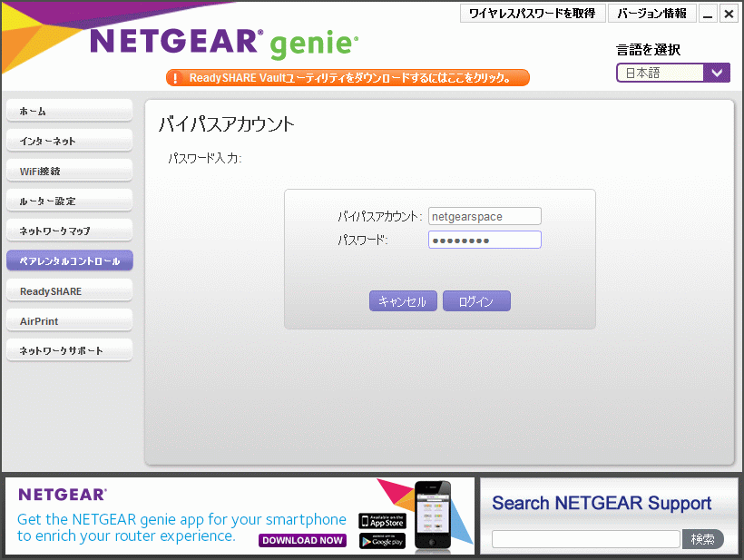Image resolution: width=744 pixels, height=560 pixels.
Task: Click the smartphone image in the banner
Action: pos(433,516)
